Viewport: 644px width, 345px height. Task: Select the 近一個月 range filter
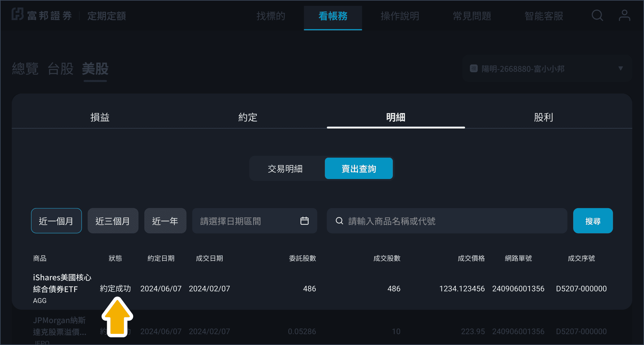tap(56, 221)
